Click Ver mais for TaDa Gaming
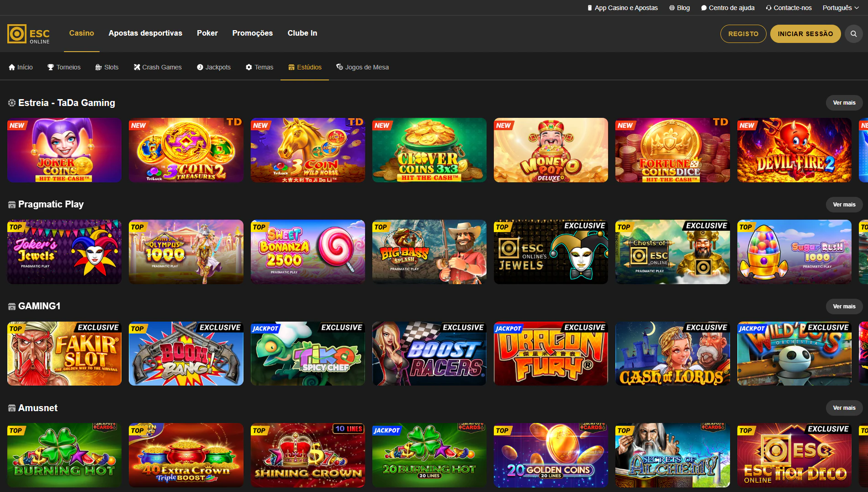Screen dimensions: 868x492 coord(844,103)
